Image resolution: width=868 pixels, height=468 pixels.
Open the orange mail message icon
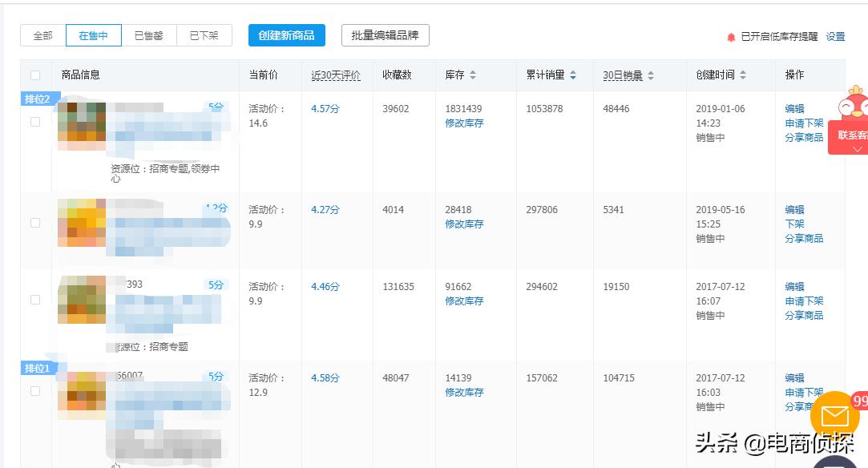click(834, 416)
